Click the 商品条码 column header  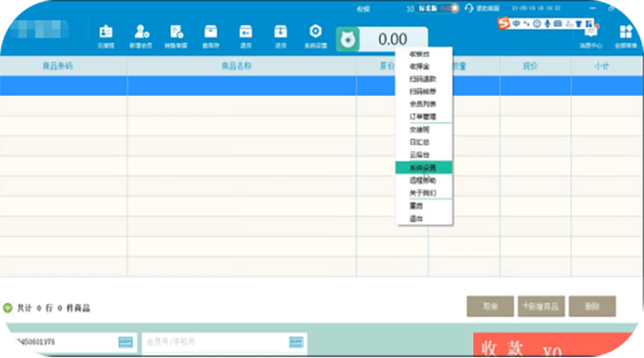pyautogui.click(x=58, y=65)
